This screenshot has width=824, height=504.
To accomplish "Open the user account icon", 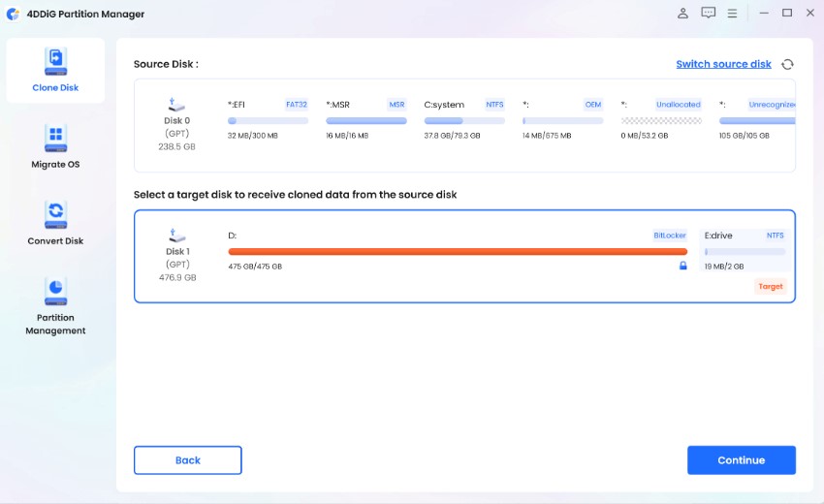I will [682, 13].
